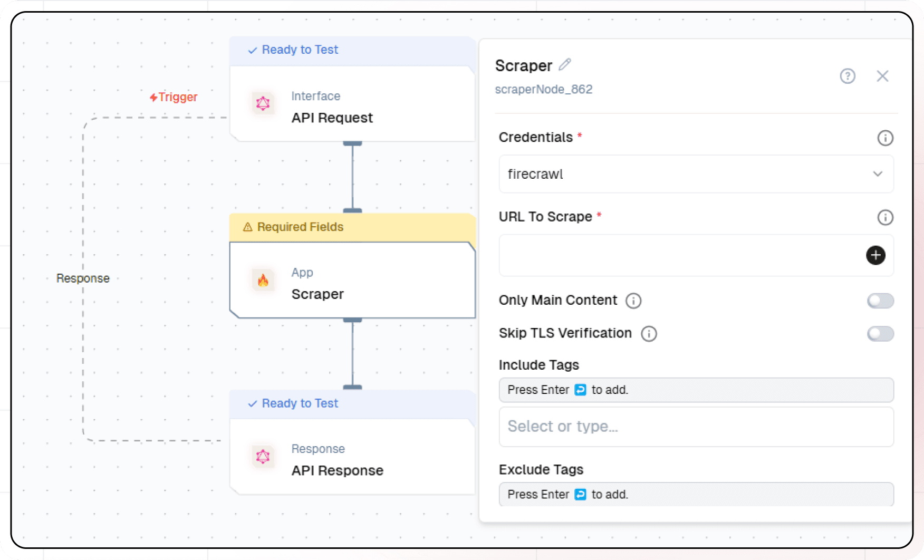Image resolution: width=924 pixels, height=560 pixels.
Task: Add a variable using the plus button in URL field
Action: [x=875, y=255]
